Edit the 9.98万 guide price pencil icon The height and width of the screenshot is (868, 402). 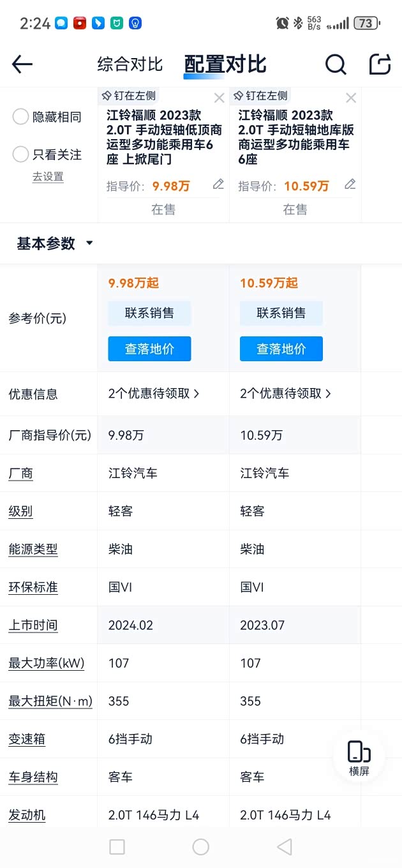tap(218, 184)
